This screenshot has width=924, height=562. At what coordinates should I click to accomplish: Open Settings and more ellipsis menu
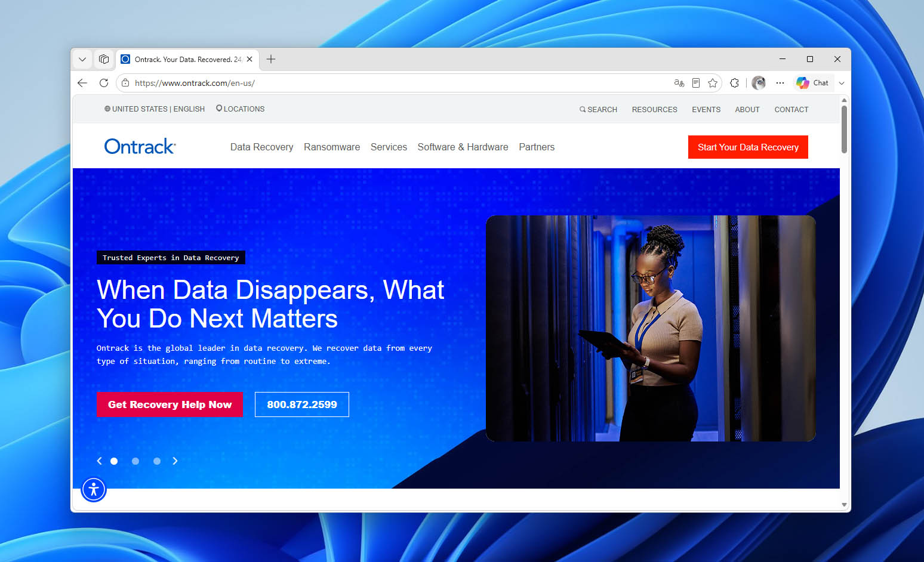click(x=780, y=83)
